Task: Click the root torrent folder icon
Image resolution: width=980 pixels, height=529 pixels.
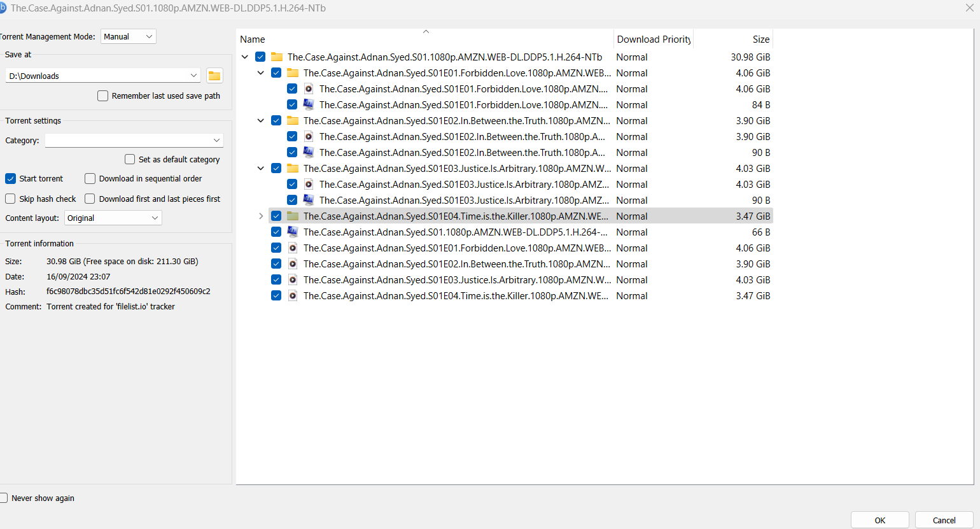Action: (x=277, y=57)
